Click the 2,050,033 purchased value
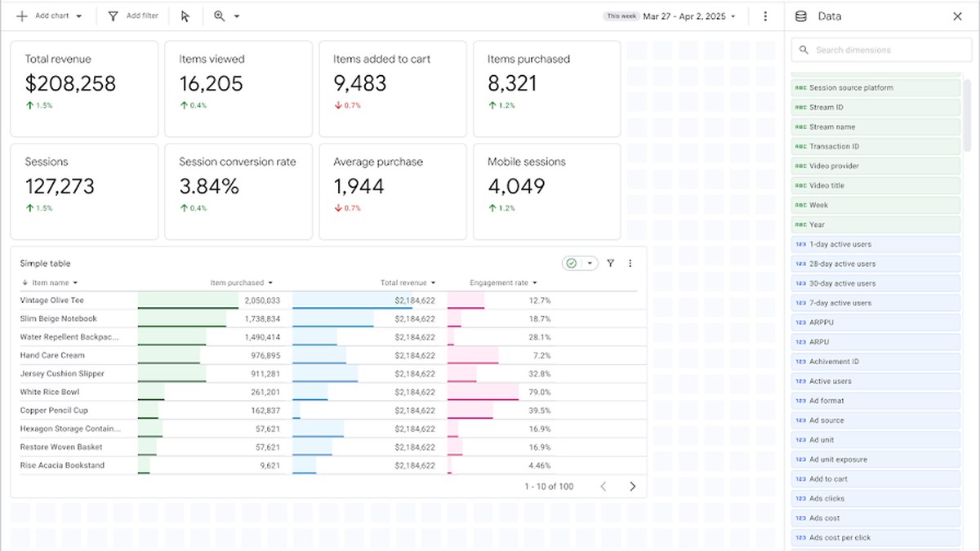The image size is (980, 551). [262, 300]
